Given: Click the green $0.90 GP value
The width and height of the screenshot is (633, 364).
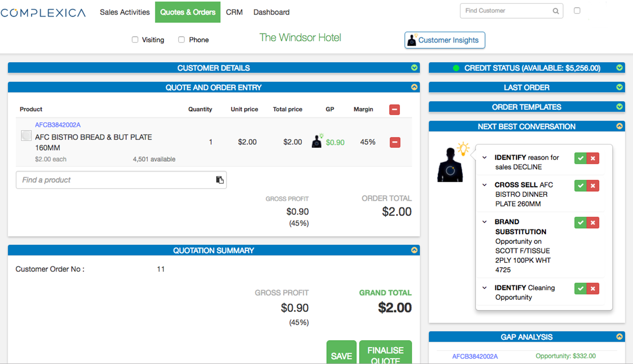Looking at the screenshot, I should pos(335,143).
